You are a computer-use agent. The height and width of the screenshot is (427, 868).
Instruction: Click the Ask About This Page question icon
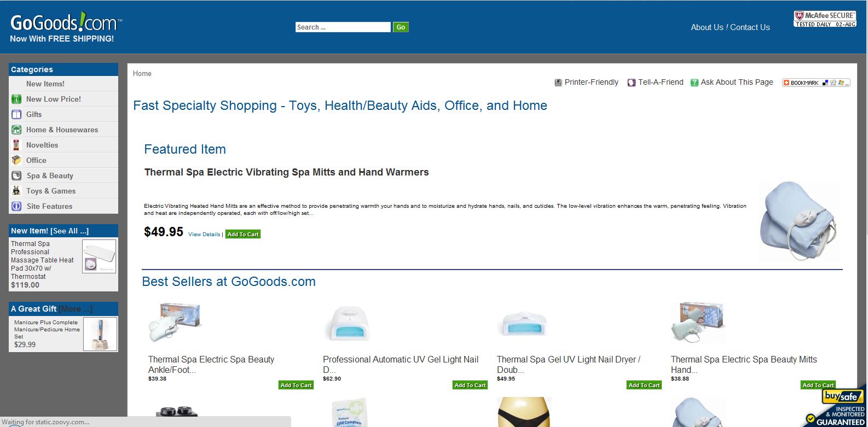tap(695, 83)
